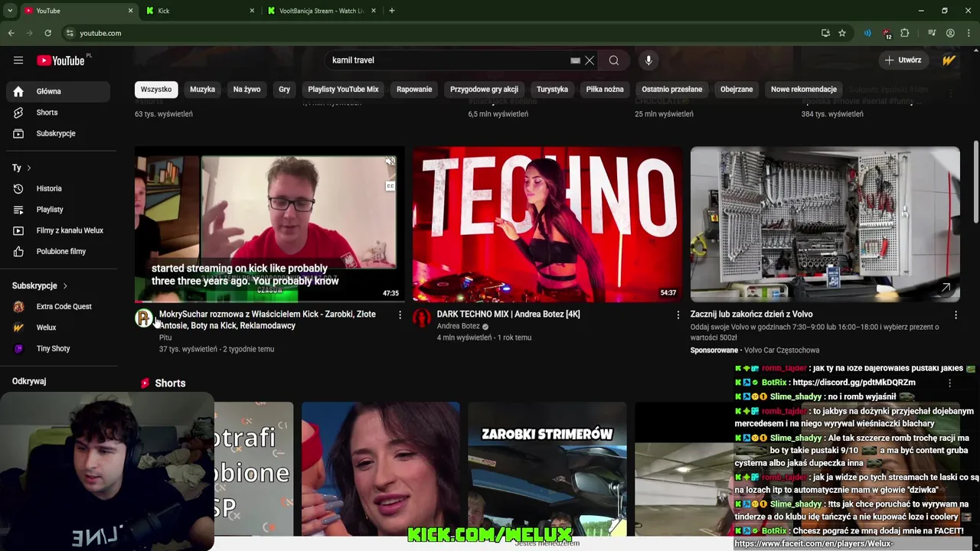
Task: Select the Piłka nożna filter chip
Action: click(605, 90)
